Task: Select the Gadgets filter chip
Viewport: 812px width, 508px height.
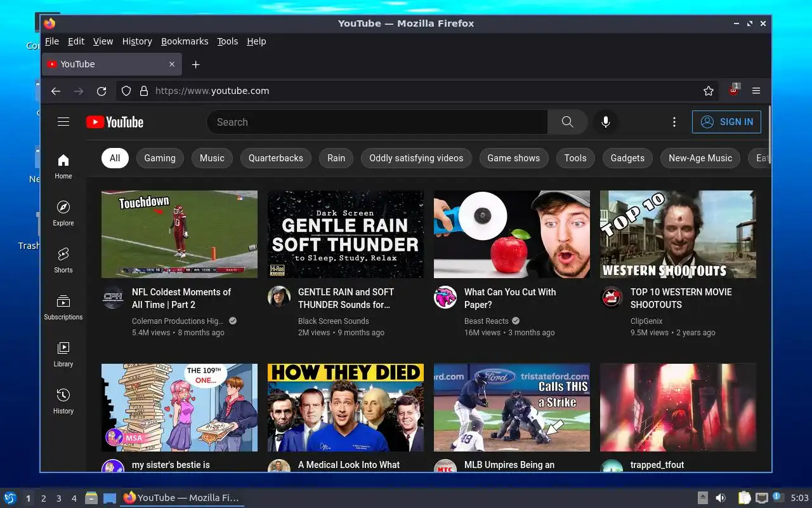Action: tap(627, 158)
